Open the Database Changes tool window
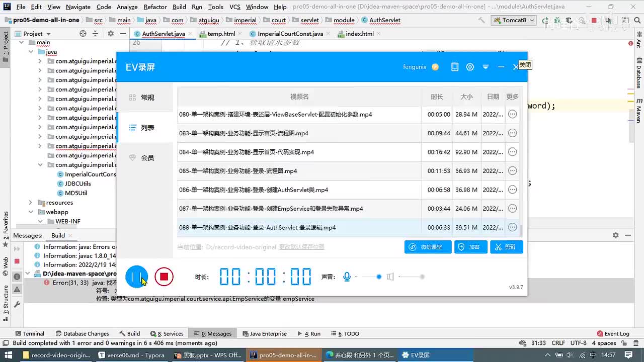644x362 pixels. point(82,334)
